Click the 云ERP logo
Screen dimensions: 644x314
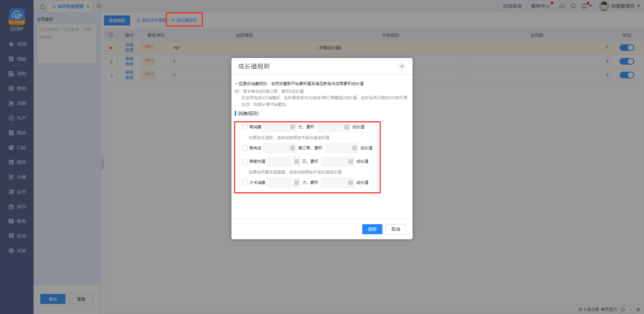pos(17,20)
